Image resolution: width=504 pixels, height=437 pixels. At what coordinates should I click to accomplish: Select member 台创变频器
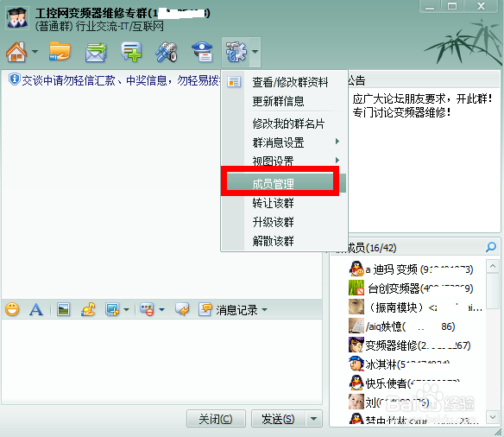pos(411,288)
